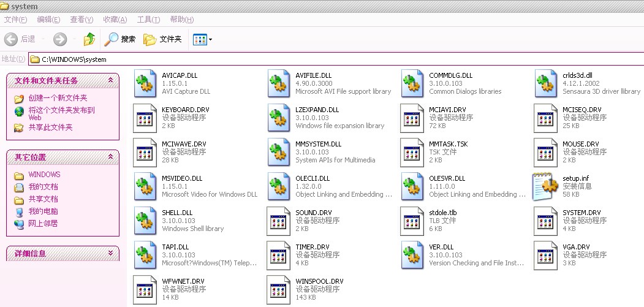This screenshot has height=307, width=644.
Task: Expand the 详细信息 panel
Action: tap(110, 254)
